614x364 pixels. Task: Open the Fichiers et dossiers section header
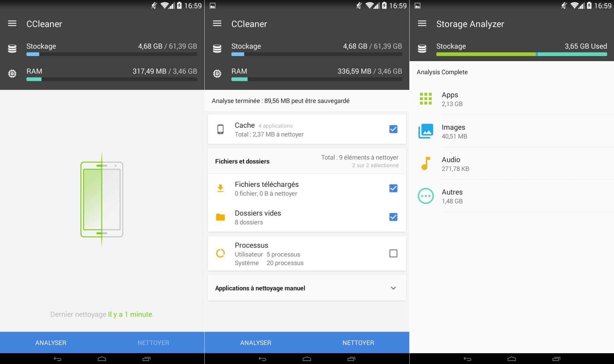pyautogui.click(x=242, y=162)
